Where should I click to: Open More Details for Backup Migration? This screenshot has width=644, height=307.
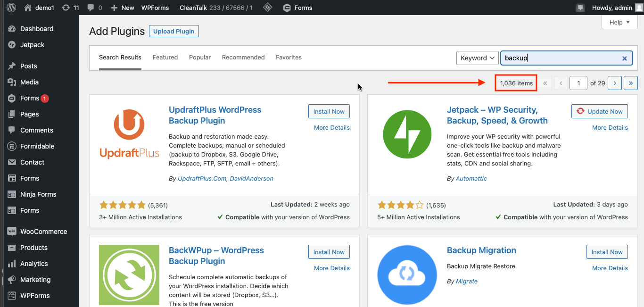610,268
